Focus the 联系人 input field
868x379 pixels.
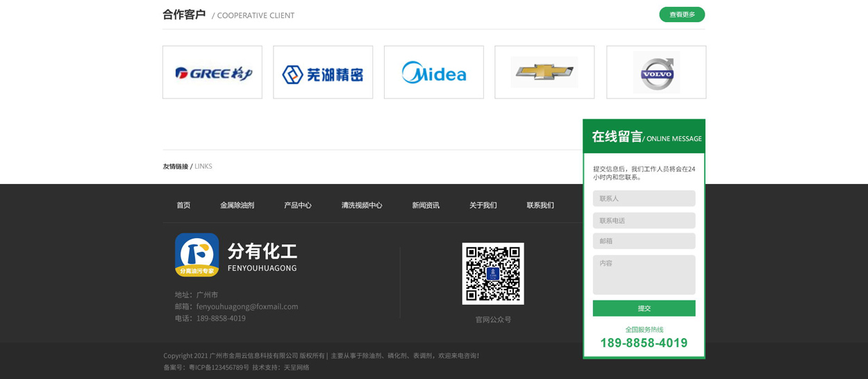644,199
